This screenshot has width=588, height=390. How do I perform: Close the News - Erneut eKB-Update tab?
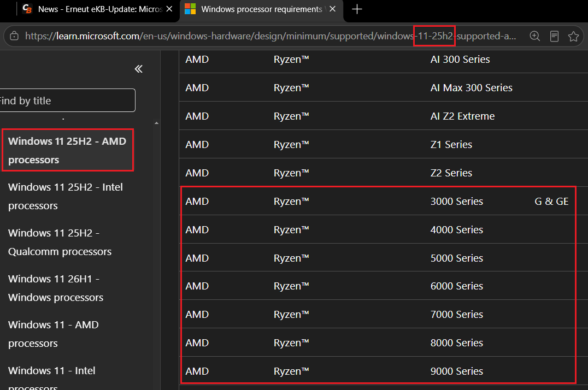point(169,9)
